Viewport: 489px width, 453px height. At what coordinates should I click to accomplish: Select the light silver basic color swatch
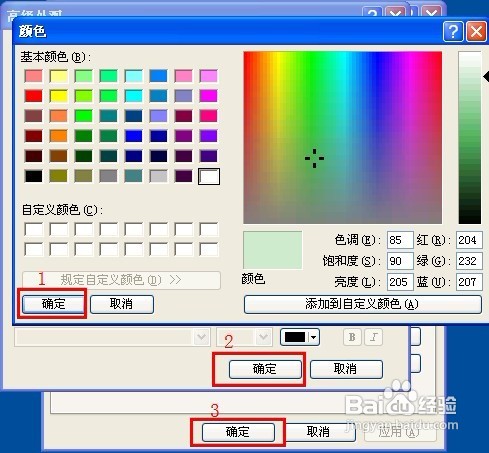(159, 176)
